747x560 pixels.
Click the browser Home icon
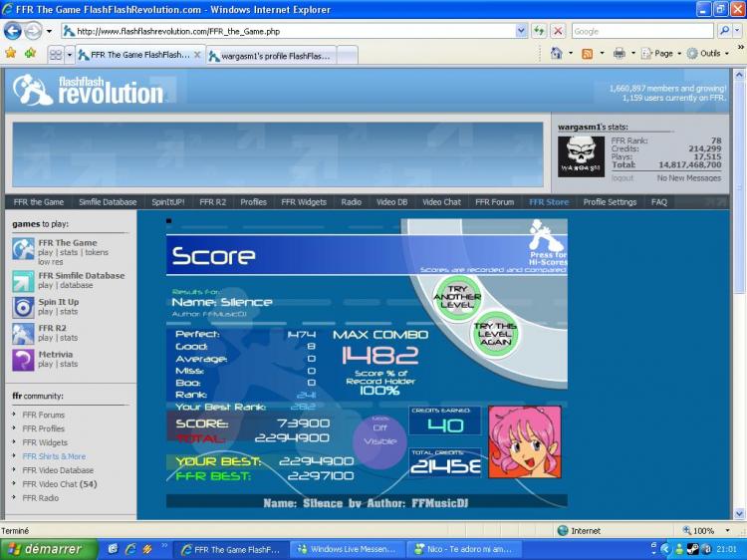pos(557,54)
